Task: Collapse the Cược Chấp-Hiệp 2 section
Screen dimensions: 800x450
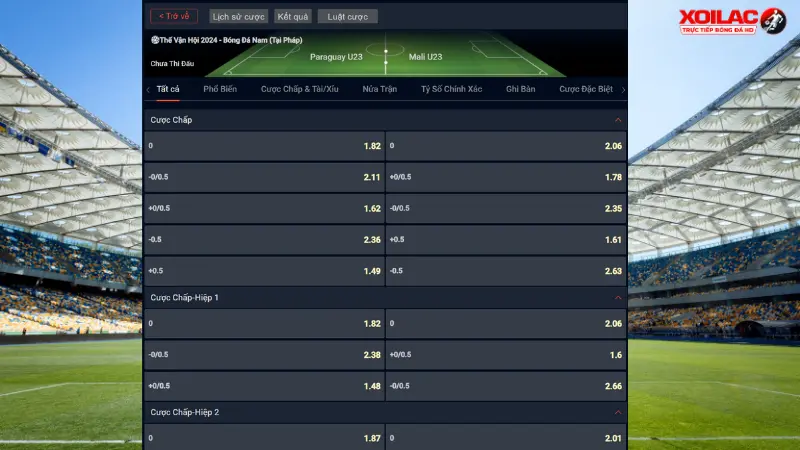Action: tap(618, 412)
